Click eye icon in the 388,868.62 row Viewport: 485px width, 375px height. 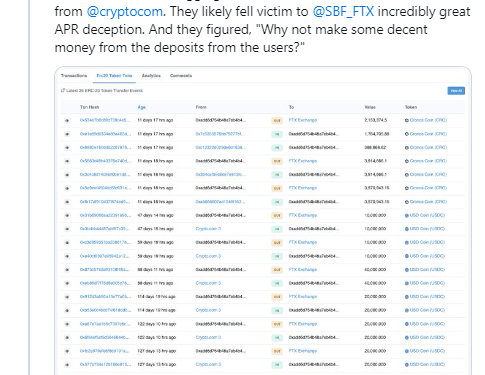tap(67, 148)
